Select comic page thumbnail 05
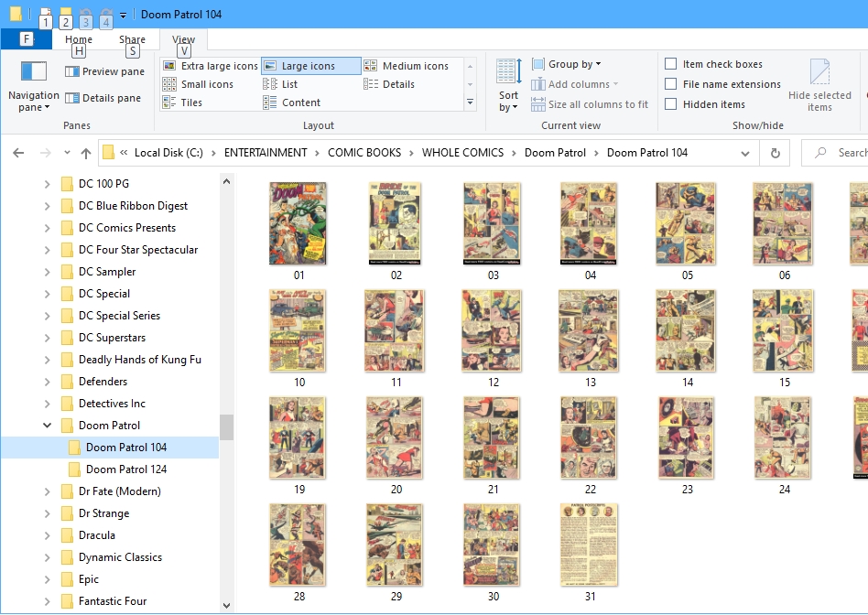The image size is (868, 615). [x=686, y=223]
